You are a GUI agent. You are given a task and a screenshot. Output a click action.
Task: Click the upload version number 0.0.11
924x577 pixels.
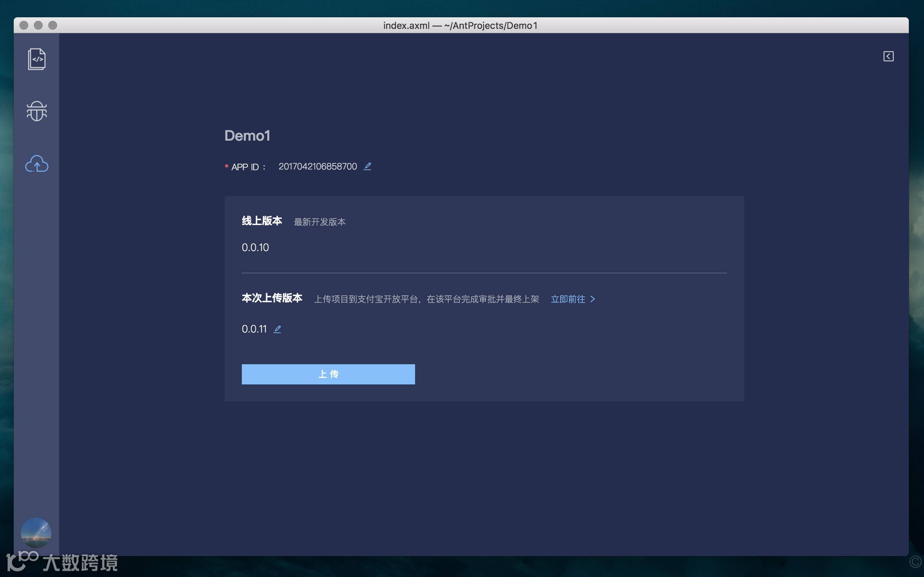pos(254,329)
